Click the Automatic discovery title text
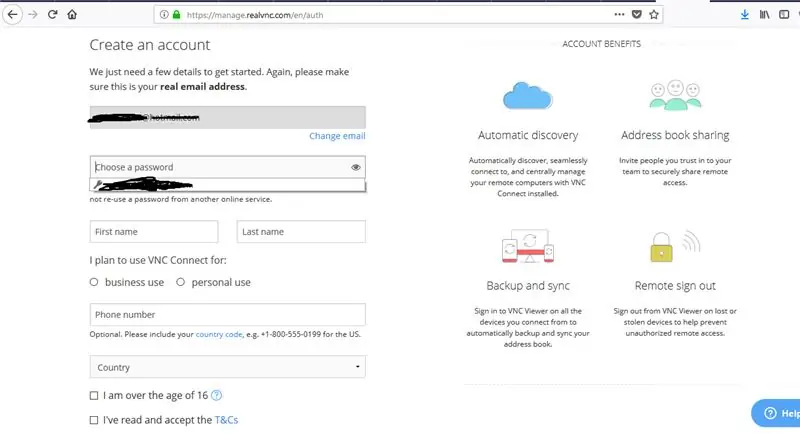 click(x=528, y=135)
